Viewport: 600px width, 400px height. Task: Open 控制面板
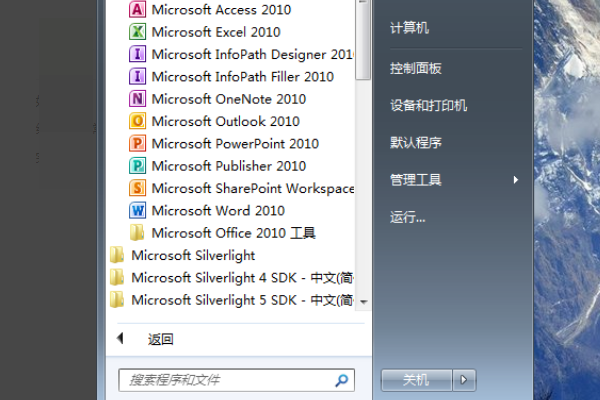pyautogui.click(x=416, y=68)
